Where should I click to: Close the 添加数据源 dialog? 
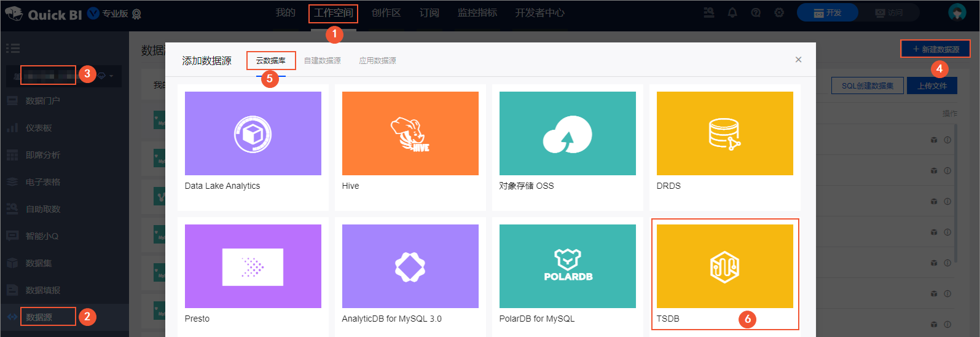(798, 60)
